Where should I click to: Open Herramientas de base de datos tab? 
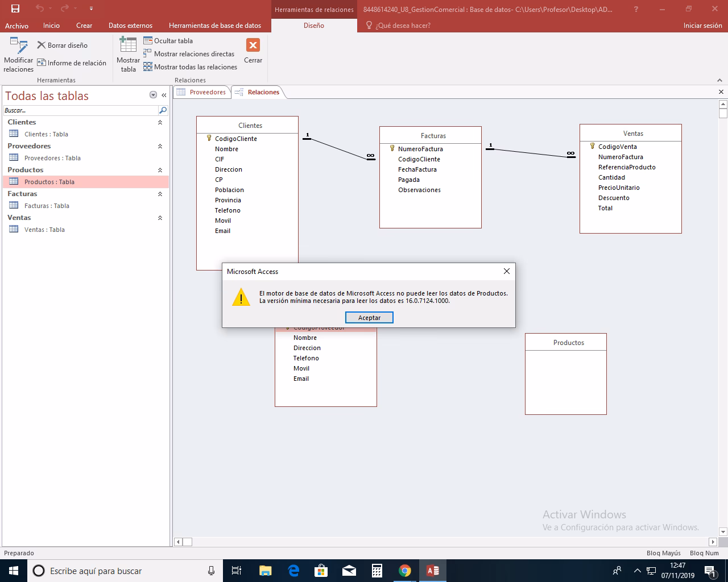[215, 26]
